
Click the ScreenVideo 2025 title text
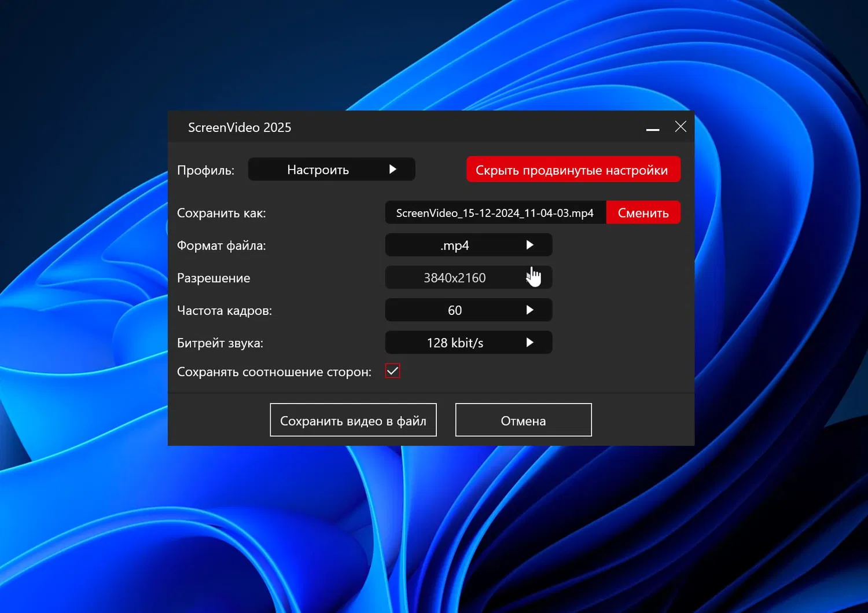(x=240, y=127)
